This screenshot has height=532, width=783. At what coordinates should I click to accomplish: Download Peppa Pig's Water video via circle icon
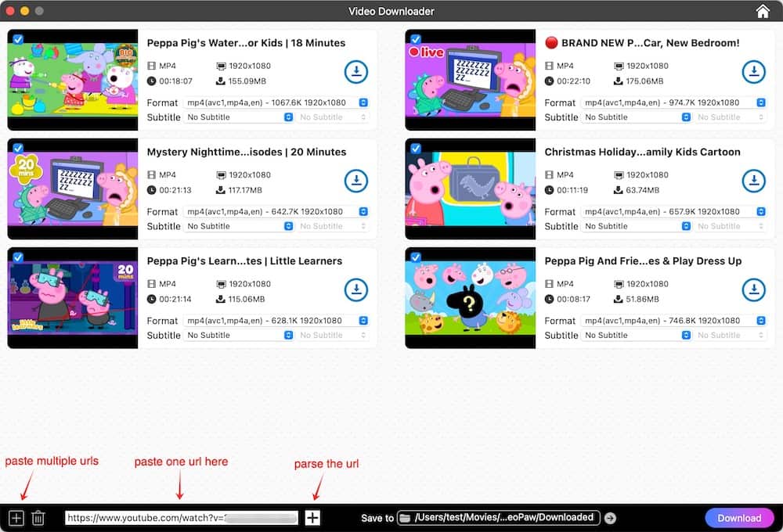pos(356,72)
